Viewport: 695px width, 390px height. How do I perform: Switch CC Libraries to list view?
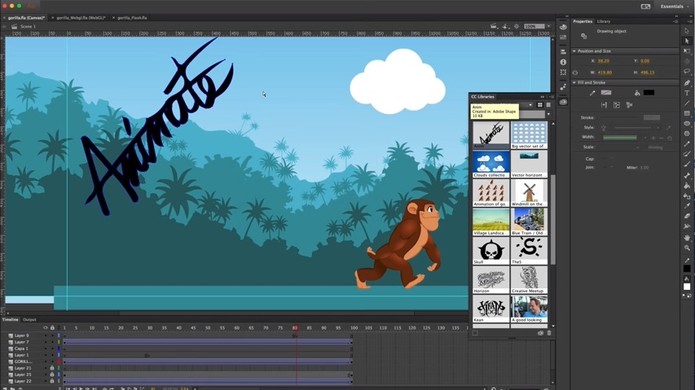(x=548, y=105)
